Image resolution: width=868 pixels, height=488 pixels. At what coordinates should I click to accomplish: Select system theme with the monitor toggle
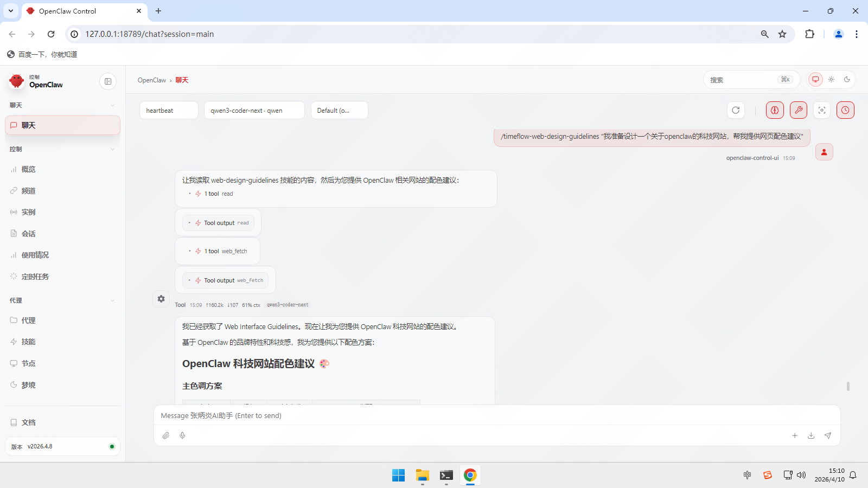point(815,79)
